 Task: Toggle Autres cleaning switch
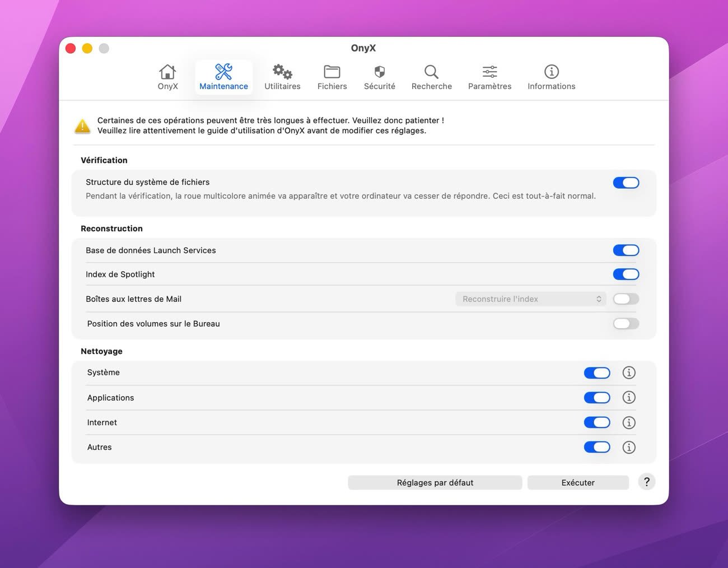pos(597,447)
